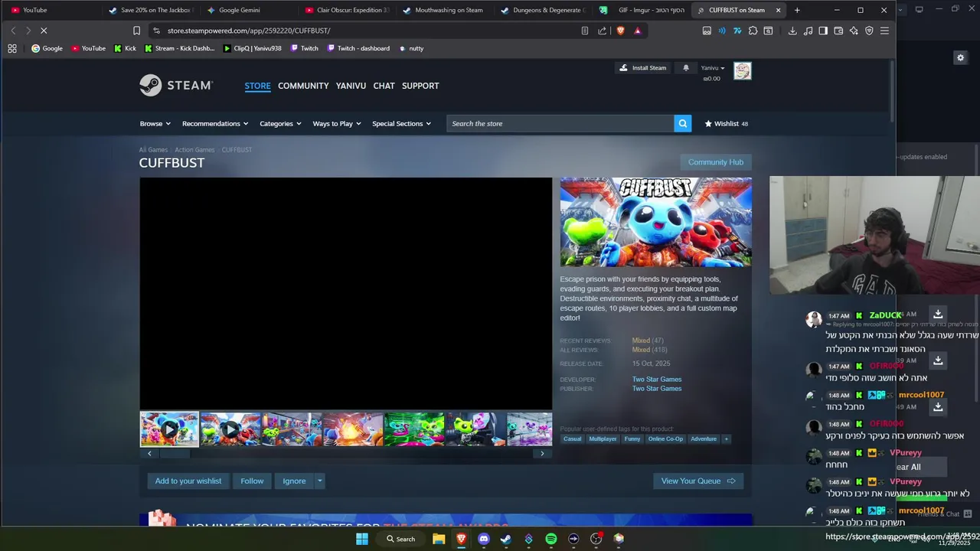This screenshot has height=551, width=980.
Task: Click the Ignore button
Action: (294, 481)
